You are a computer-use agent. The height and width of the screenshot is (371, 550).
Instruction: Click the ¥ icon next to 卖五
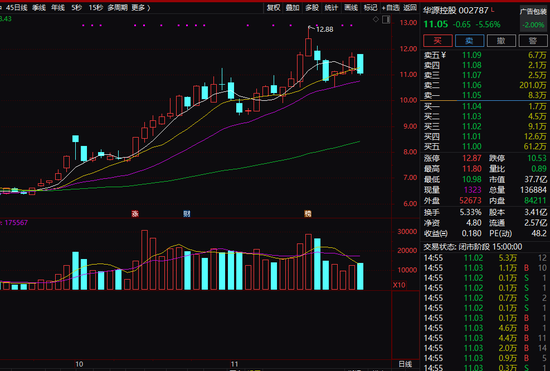443,55
